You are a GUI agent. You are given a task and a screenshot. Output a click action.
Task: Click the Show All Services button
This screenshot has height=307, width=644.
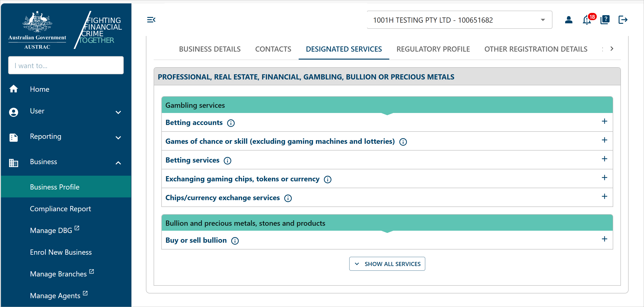pos(387,264)
